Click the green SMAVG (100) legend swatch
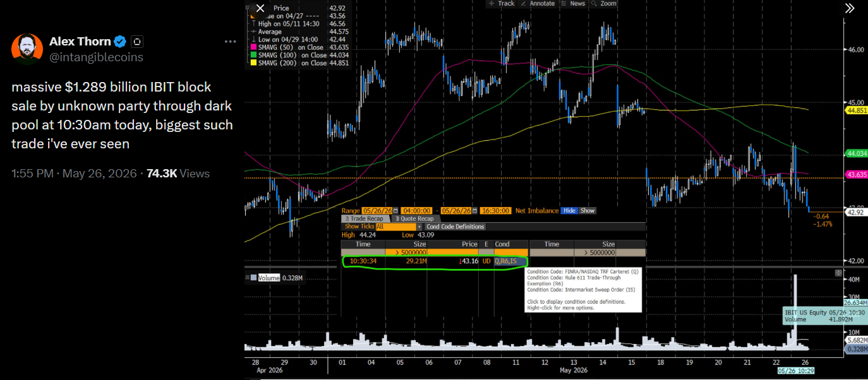 pos(253,55)
